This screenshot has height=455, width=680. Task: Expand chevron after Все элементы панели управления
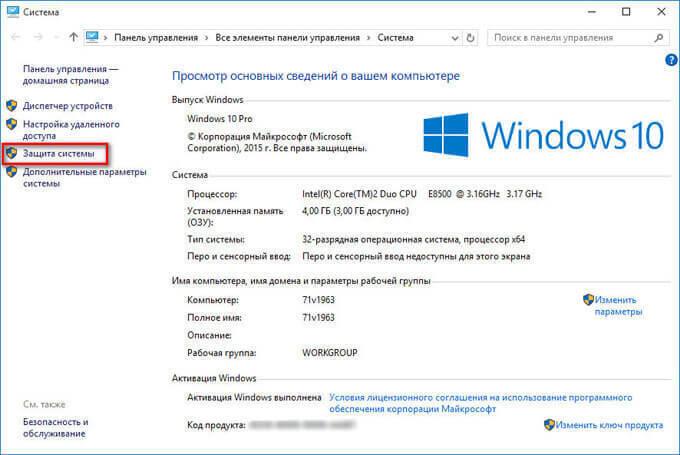[369, 38]
